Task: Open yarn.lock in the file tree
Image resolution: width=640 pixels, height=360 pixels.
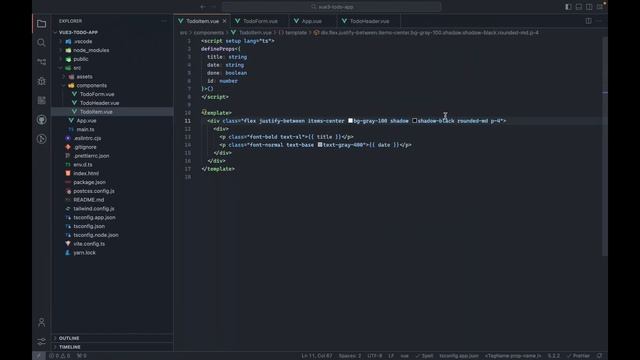Action: click(112, 253)
